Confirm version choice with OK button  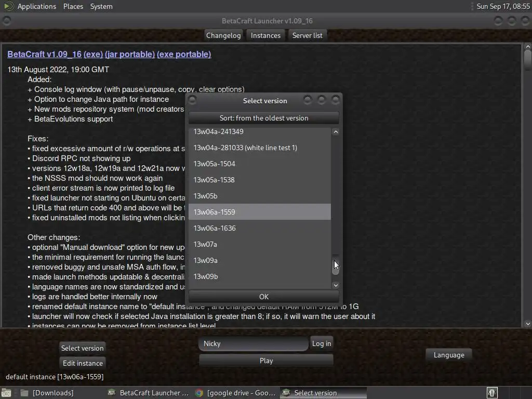pyautogui.click(x=263, y=297)
